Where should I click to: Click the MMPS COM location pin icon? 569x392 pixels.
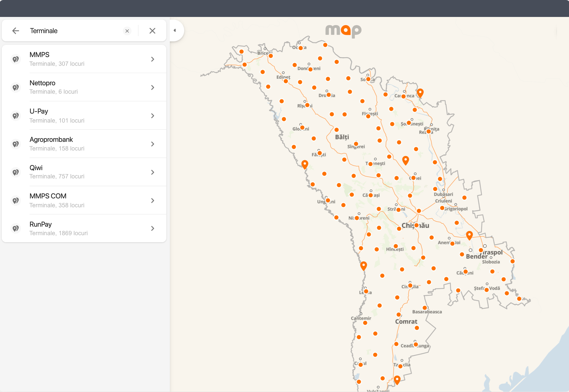tap(16, 201)
